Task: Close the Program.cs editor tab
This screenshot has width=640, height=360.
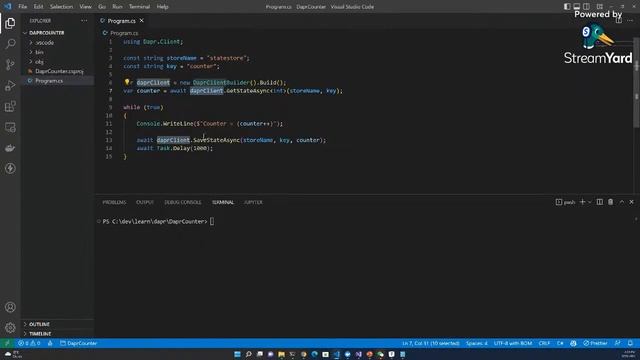Action: [142, 20]
